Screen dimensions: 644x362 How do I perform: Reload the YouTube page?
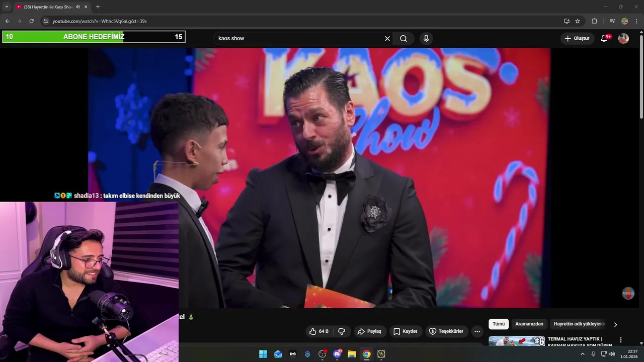[x=31, y=21]
